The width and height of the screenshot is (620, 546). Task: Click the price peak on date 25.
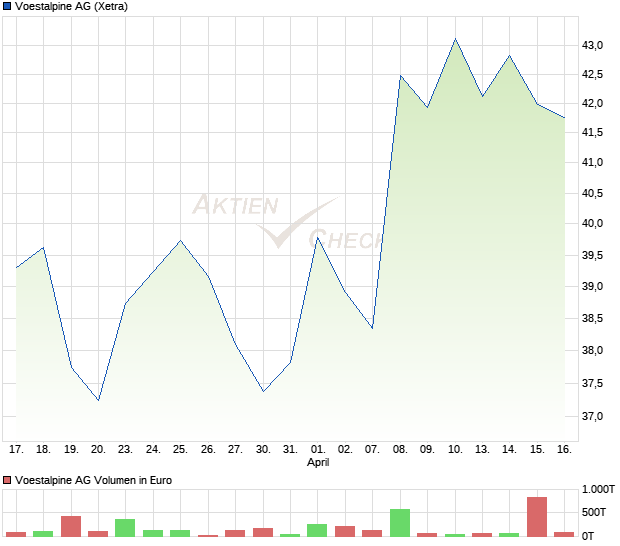[x=181, y=240]
